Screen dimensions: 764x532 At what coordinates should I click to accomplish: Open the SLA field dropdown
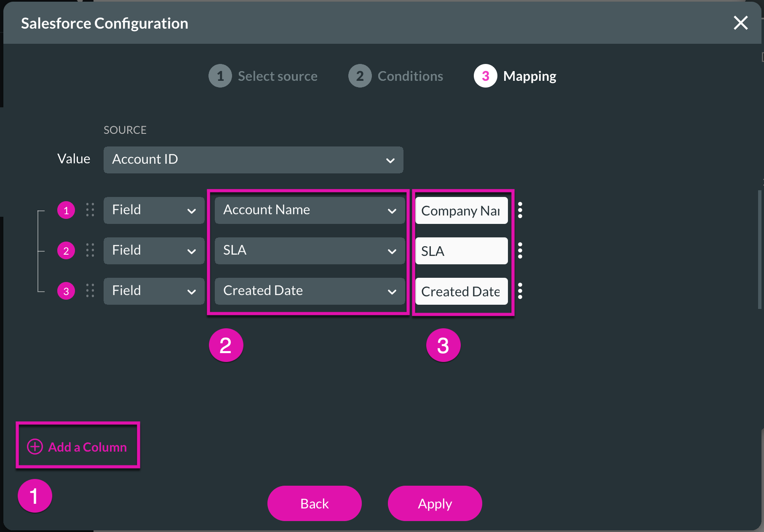coord(310,251)
